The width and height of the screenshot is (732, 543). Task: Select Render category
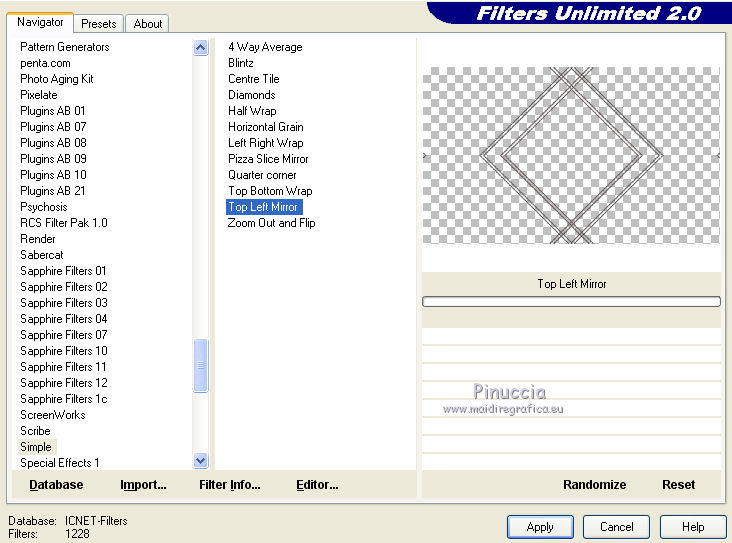point(38,239)
